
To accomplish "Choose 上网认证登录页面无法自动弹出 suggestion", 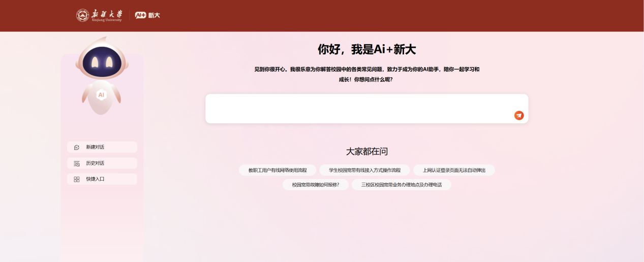I will pyautogui.click(x=454, y=170).
